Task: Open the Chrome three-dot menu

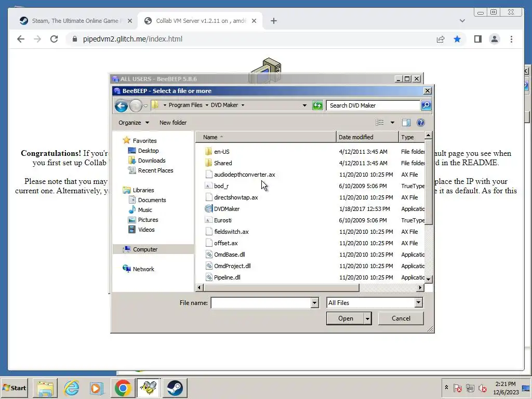Action: tap(511, 39)
